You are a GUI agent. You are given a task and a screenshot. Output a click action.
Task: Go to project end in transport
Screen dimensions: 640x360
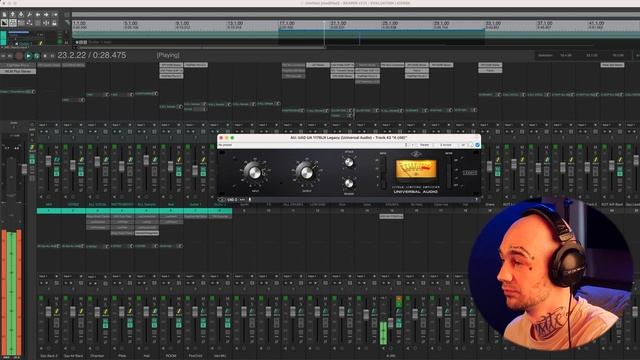pos(10,56)
